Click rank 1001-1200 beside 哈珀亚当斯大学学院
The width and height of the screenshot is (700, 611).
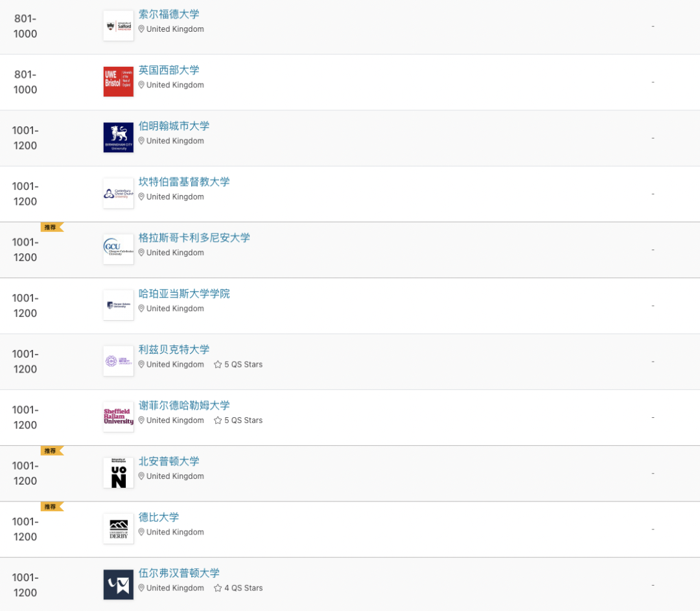click(x=25, y=306)
